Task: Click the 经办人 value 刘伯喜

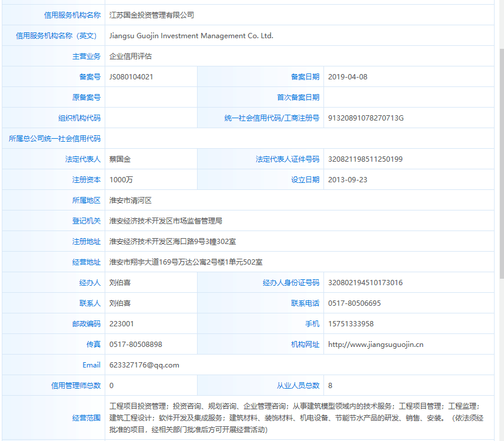Action: coord(120,283)
